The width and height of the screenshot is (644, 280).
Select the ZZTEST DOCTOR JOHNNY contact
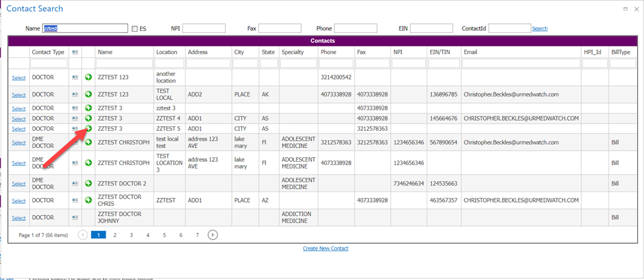pyautogui.click(x=18, y=218)
